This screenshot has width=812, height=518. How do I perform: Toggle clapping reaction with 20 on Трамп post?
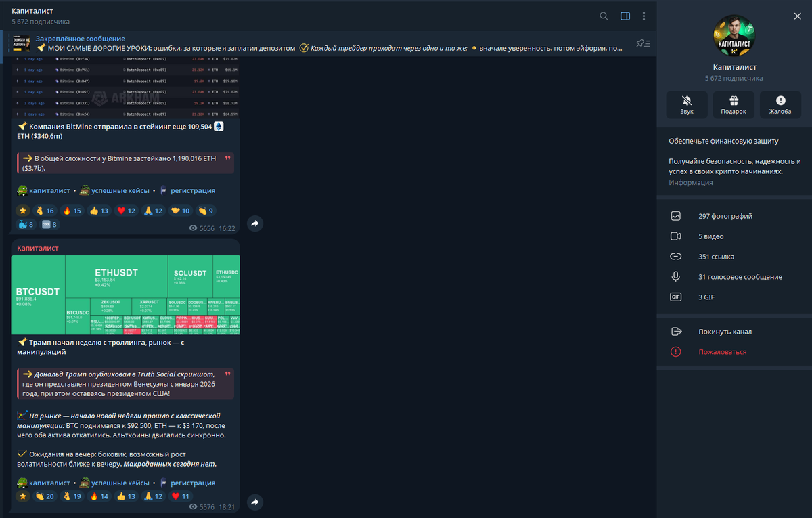coord(45,496)
